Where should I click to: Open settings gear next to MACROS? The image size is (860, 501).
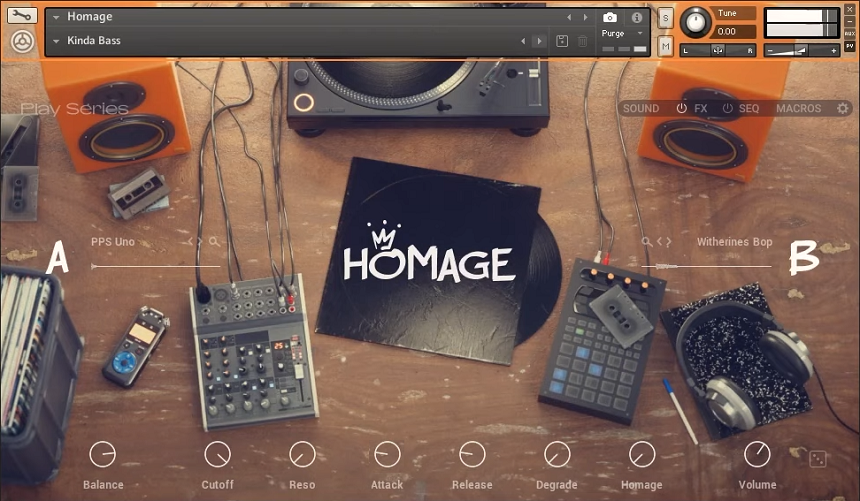tap(842, 108)
